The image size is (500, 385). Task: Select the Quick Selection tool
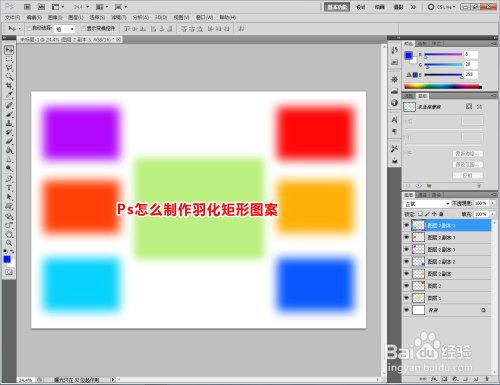tap(9, 77)
